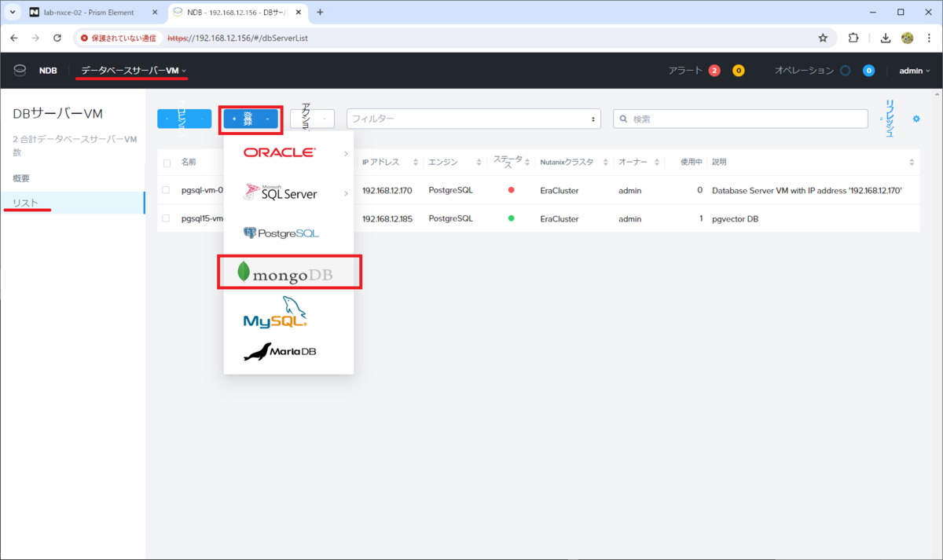
Task: Click the NDB logo icon
Action: (x=20, y=71)
